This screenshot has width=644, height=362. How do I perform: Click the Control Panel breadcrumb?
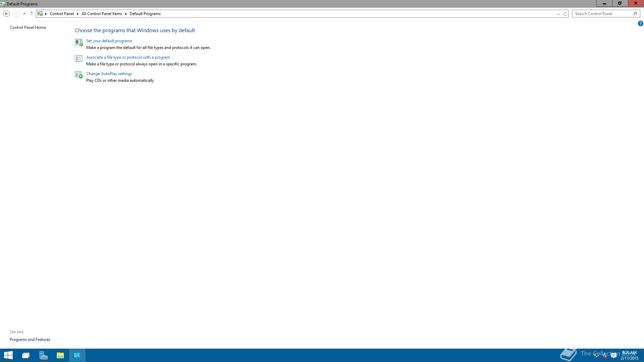pos(62,14)
